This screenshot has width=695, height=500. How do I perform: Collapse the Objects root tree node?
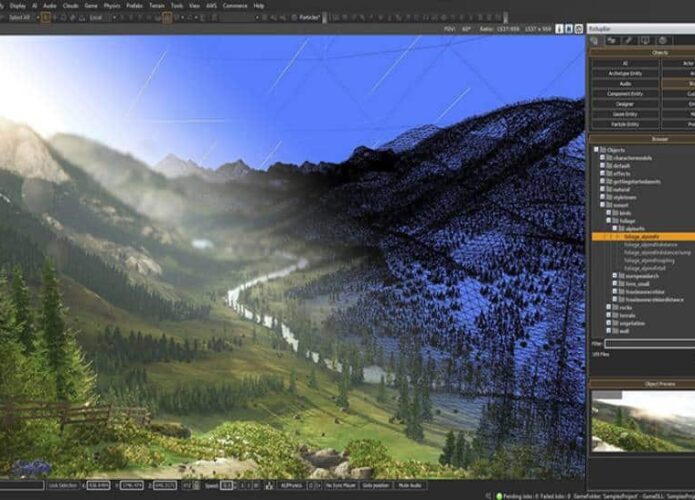coord(596,150)
